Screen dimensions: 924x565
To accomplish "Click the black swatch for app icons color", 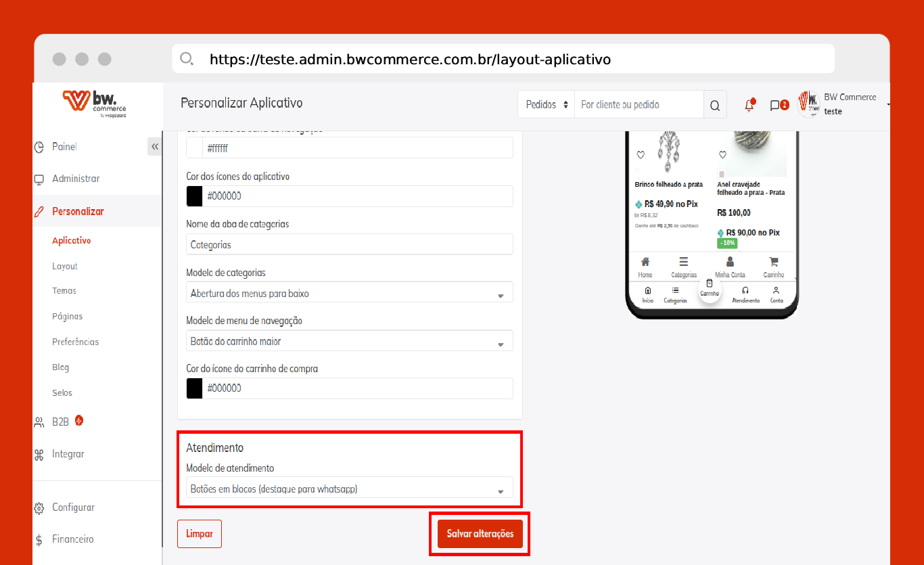I will [x=195, y=196].
